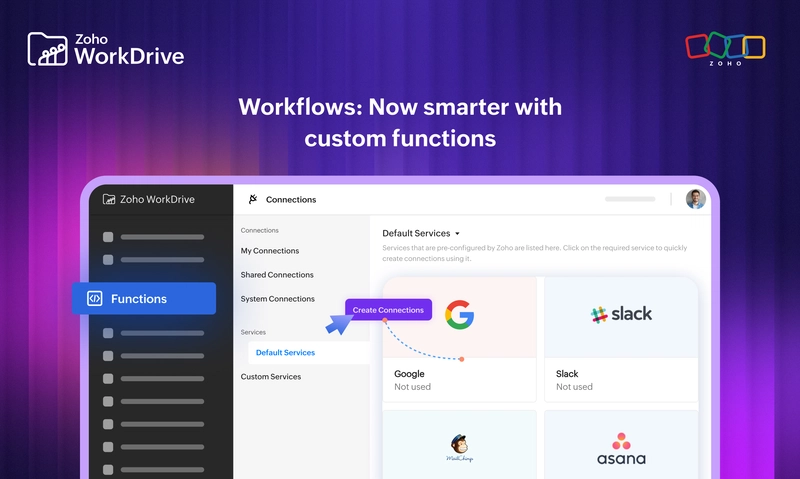Click the Slack logo tile

[621, 315]
